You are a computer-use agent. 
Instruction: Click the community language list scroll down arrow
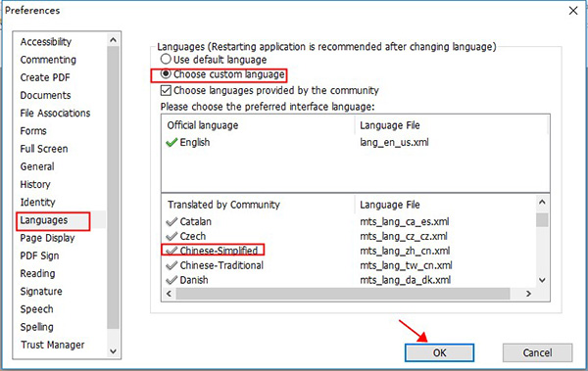pos(542,280)
